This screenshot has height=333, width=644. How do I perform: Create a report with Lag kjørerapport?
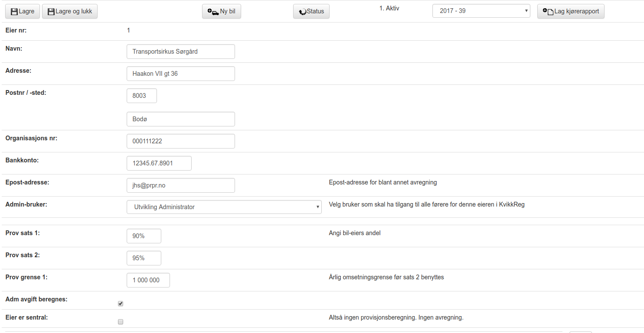click(571, 11)
